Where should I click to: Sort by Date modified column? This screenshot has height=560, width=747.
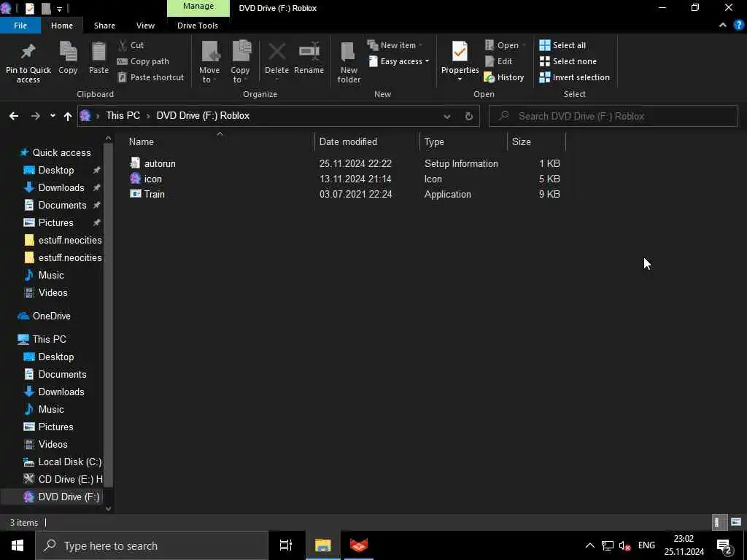coord(367,142)
